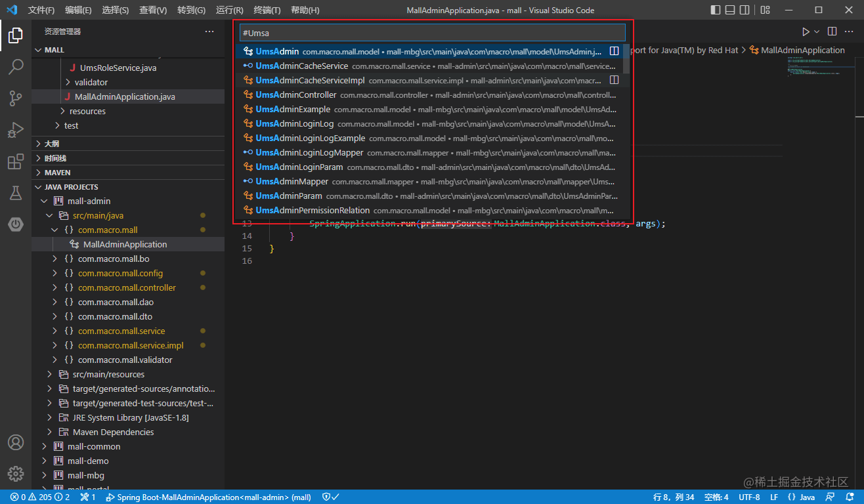This screenshot has height=504, width=864.
Task: Open the run options dropdown arrow
Action: click(817, 31)
